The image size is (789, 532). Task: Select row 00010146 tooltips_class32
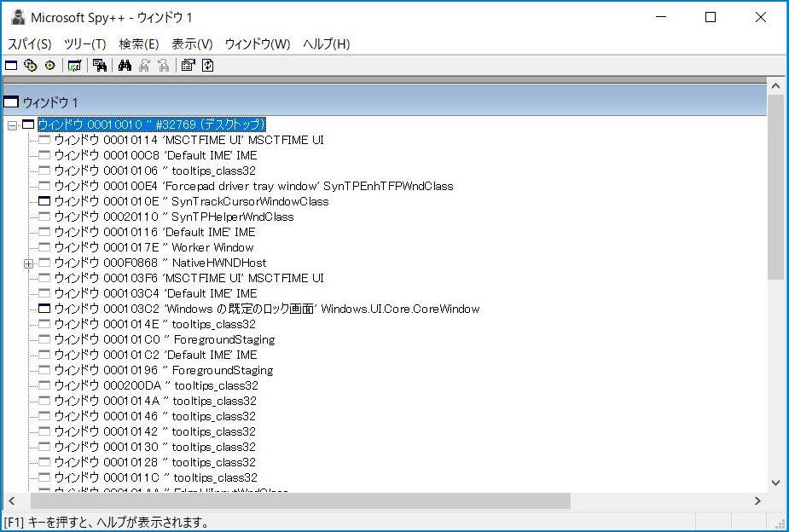pos(155,416)
